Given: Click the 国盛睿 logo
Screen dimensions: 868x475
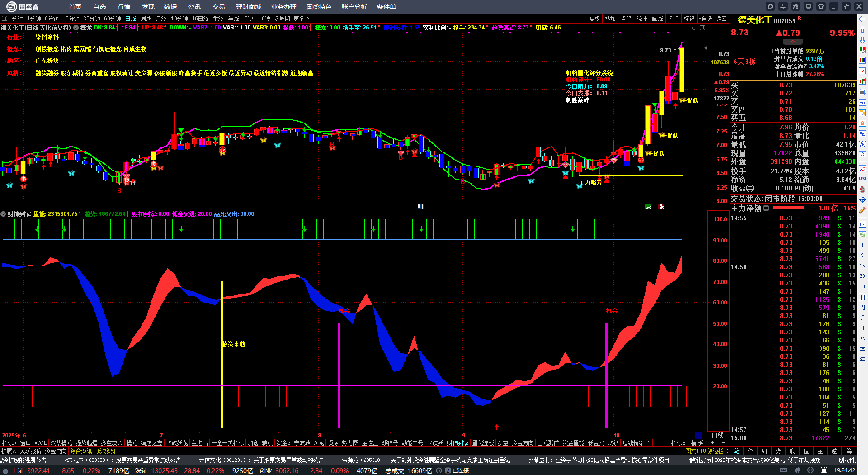Looking at the screenshot, I should (23, 7).
